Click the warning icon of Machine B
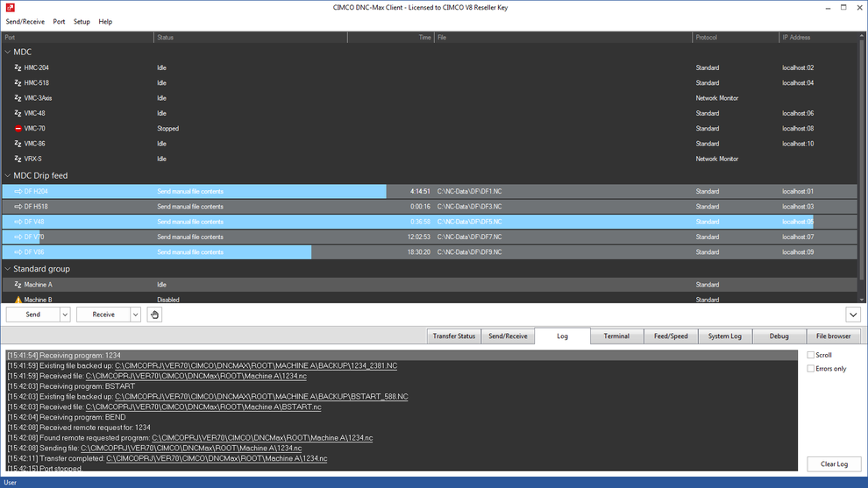 point(18,300)
